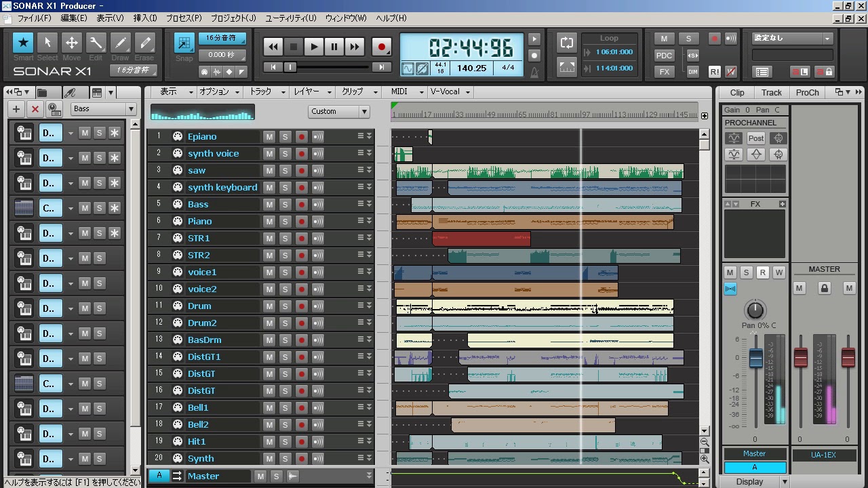Viewport: 868px width, 488px height.
Task: Click the A button on Master bus
Action: tap(159, 476)
